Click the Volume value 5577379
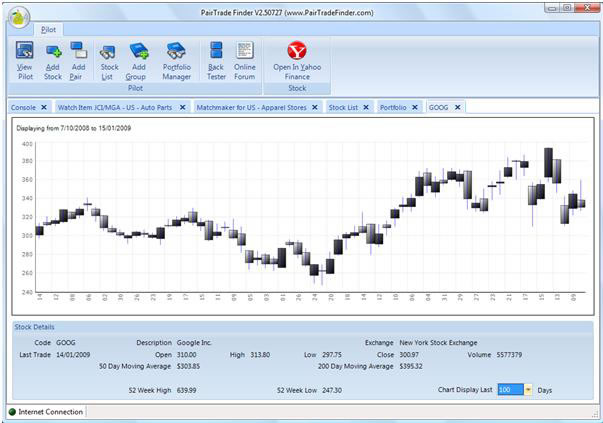603x423 pixels. tap(509, 355)
